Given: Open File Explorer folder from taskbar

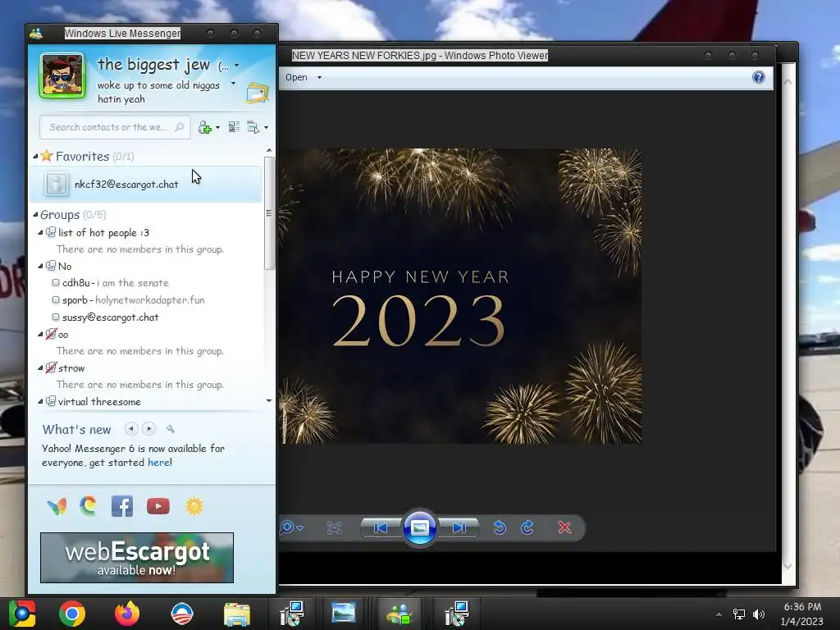Looking at the screenshot, I should (236, 614).
